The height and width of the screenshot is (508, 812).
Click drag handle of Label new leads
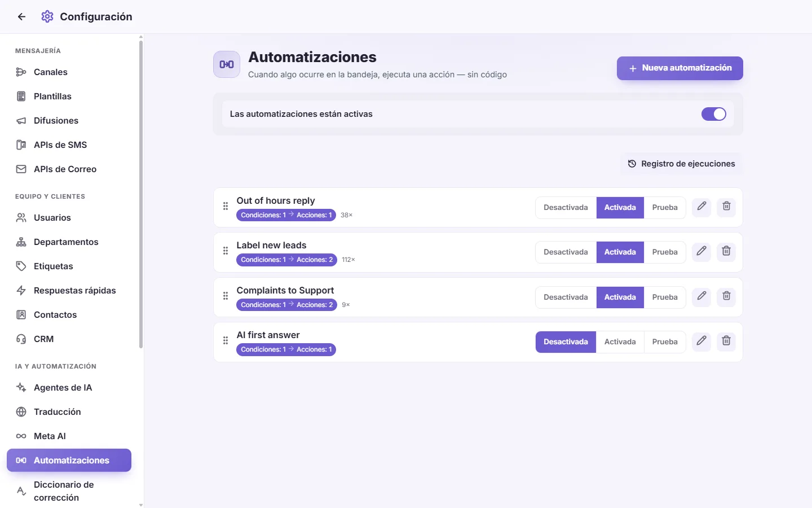coord(226,251)
